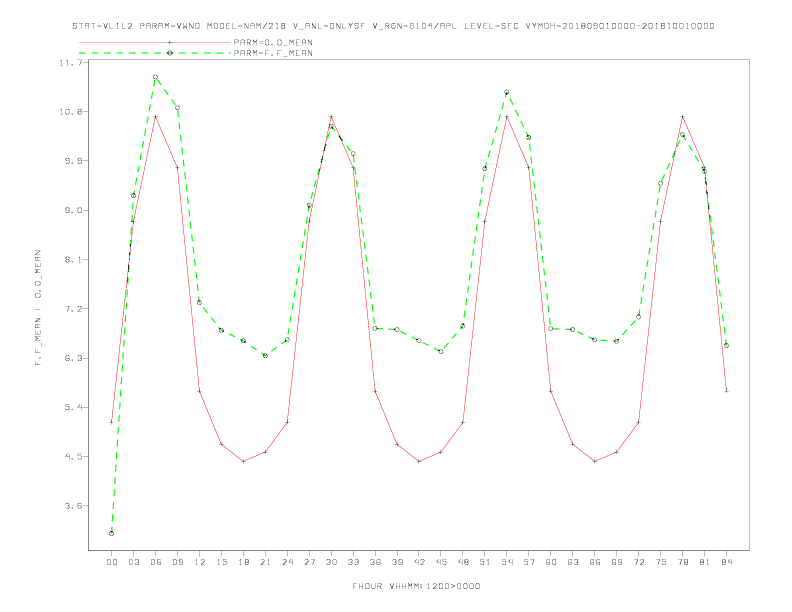Click the x-axis tick label 39
The height and width of the screenshot is (612, 792).
click(x=397, y=562)
